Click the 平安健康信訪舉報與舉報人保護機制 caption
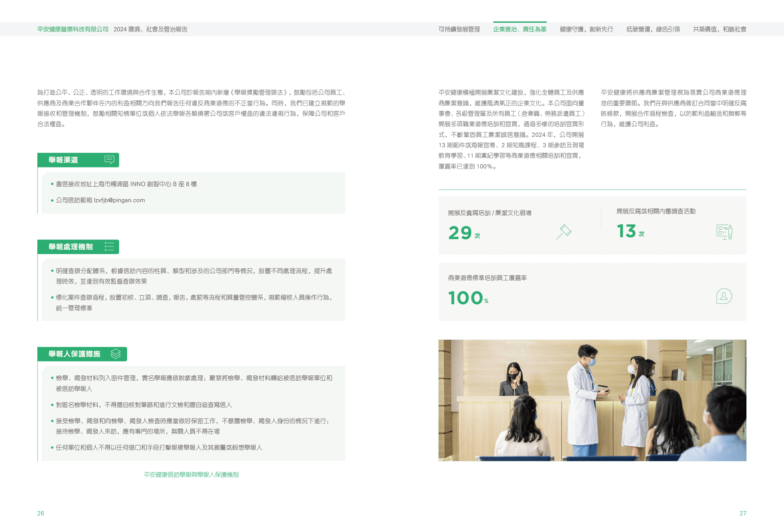 191,475
